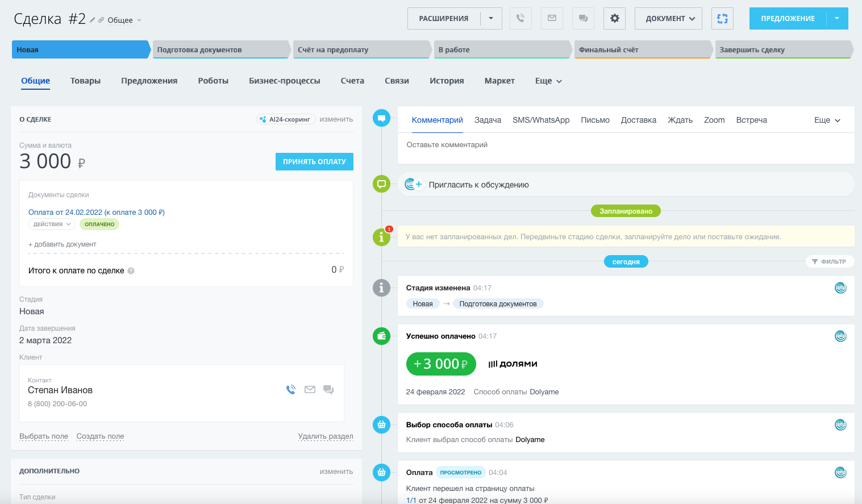
Task: Open the Документ dropdown
Action: coord(668,18)
